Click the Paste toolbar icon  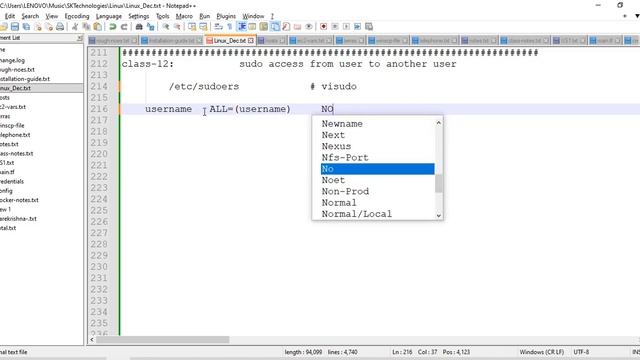(x=98, y=27)
